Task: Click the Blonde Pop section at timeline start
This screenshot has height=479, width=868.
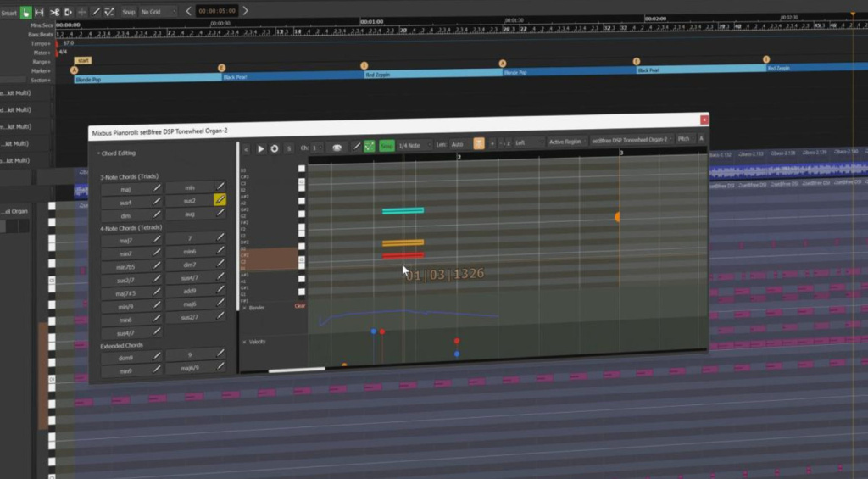Action: click(x=147, y=78)
